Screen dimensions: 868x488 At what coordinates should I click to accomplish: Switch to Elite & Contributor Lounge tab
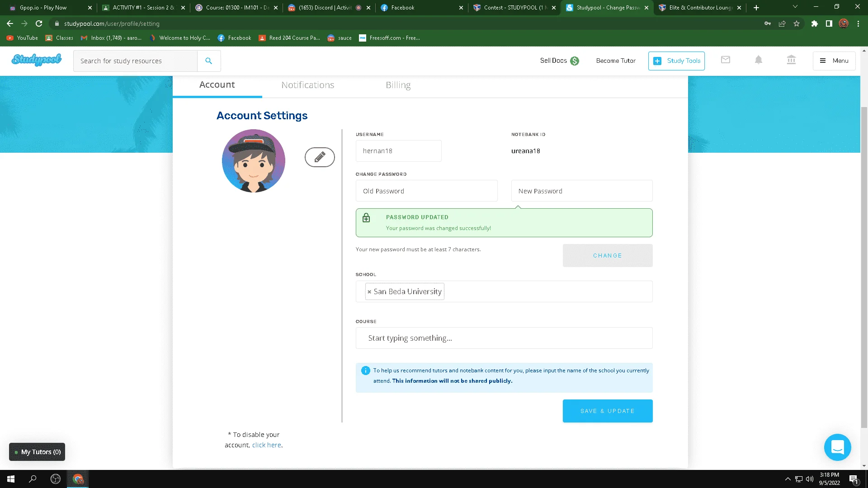tap(699, 8)
